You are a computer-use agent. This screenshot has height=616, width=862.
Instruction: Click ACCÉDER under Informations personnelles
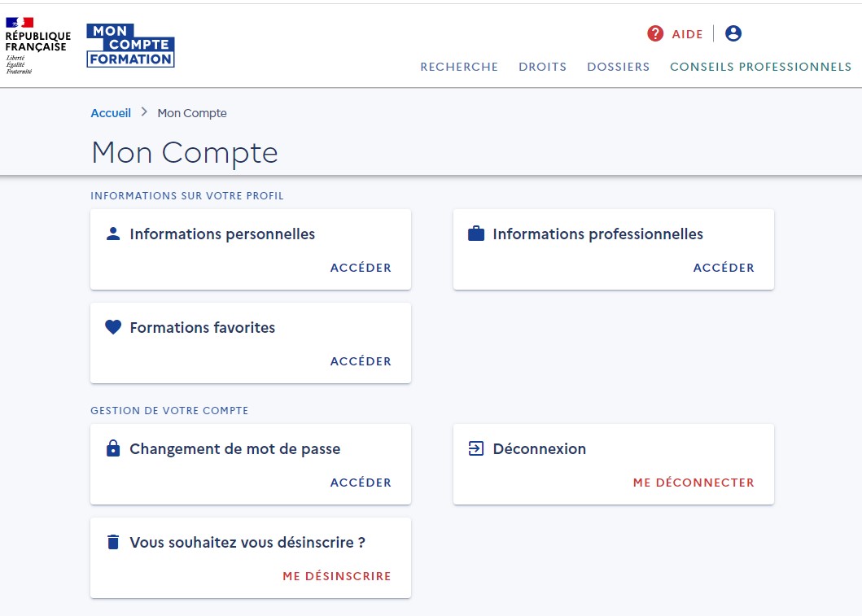(361, 267)
